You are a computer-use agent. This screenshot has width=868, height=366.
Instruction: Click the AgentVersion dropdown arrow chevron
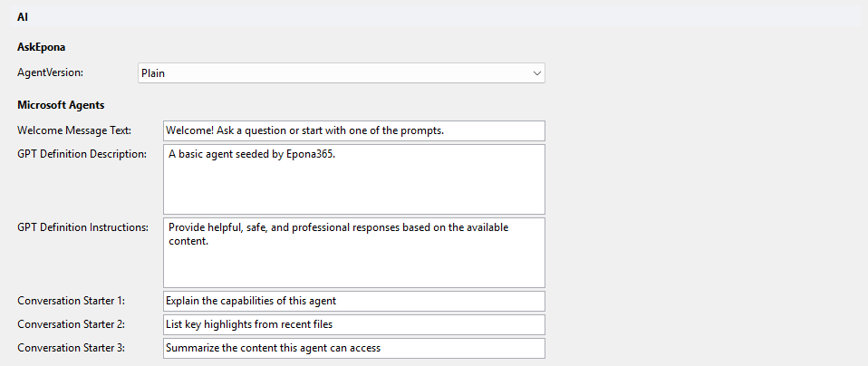tap(536, 73)
